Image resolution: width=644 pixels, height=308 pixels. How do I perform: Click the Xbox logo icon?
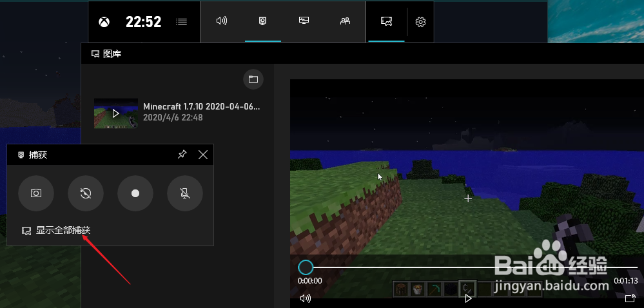(x=104, y=22)
